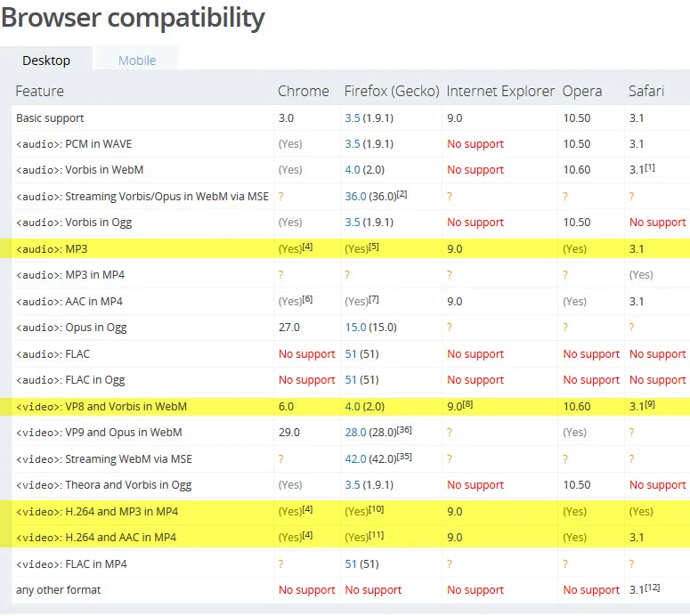Click Chrome 3.0 in Basic support row
Screen dimensions: 690x616
[x=286, y=118]
